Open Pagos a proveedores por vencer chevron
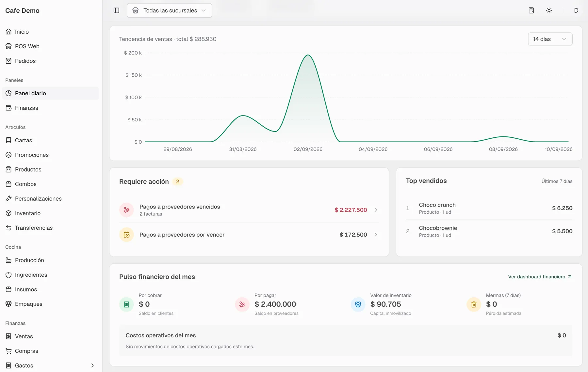The image size is (588, 372). click(x=376, y=235)
